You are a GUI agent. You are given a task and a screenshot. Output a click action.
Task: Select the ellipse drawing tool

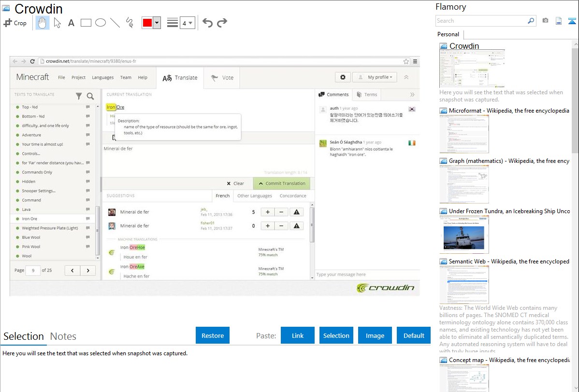(101, 23)
